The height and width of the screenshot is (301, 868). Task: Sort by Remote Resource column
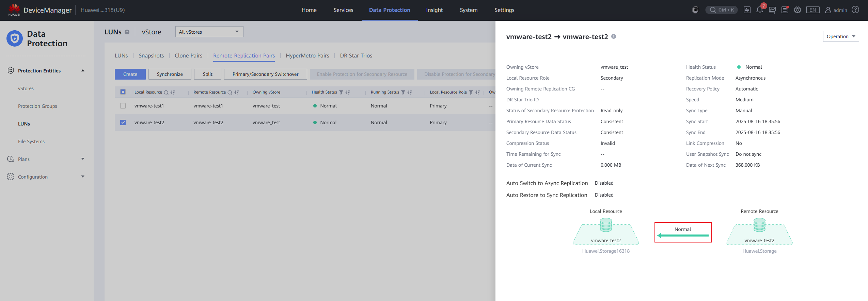(x=236, y=92)
